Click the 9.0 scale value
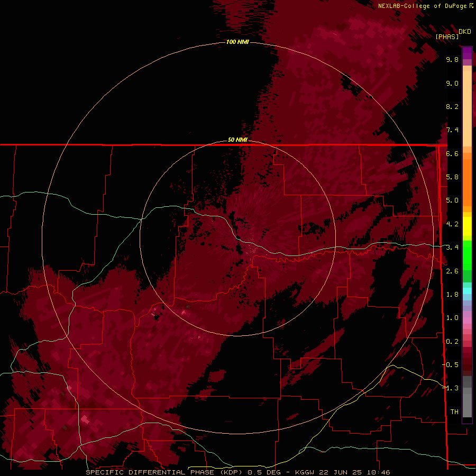Image resolution: width=476 pixels, height=476 pixels. click(452, 83)
